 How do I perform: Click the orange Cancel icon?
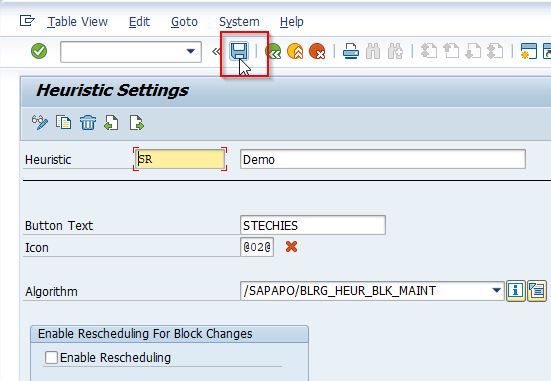coord(317,51)
